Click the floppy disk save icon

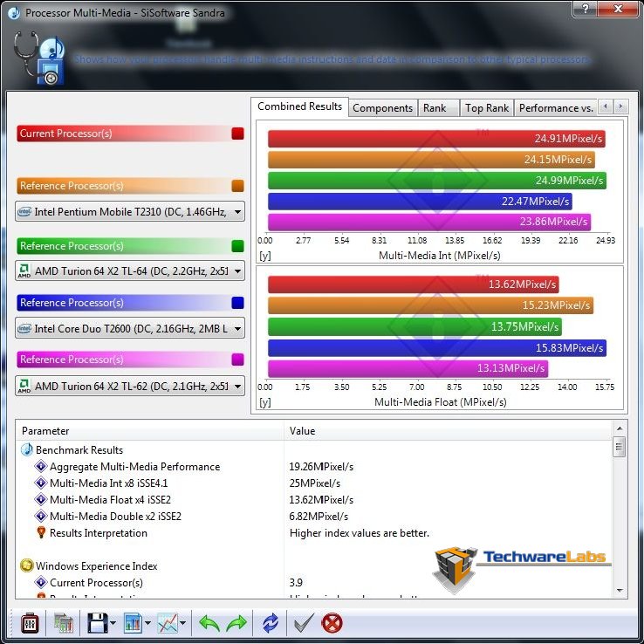(x=98, y=623)
